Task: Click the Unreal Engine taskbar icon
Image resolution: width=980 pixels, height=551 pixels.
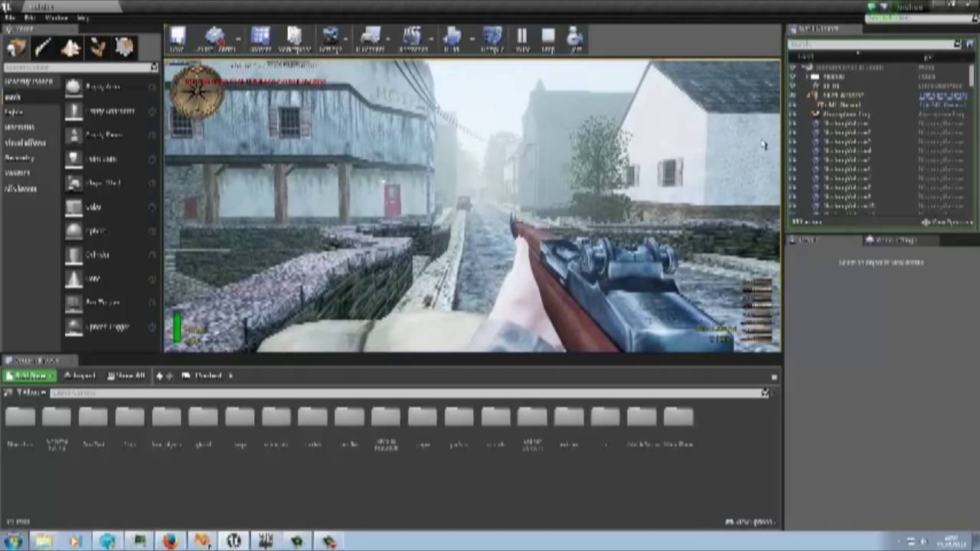Action: (x=234, y=541)
